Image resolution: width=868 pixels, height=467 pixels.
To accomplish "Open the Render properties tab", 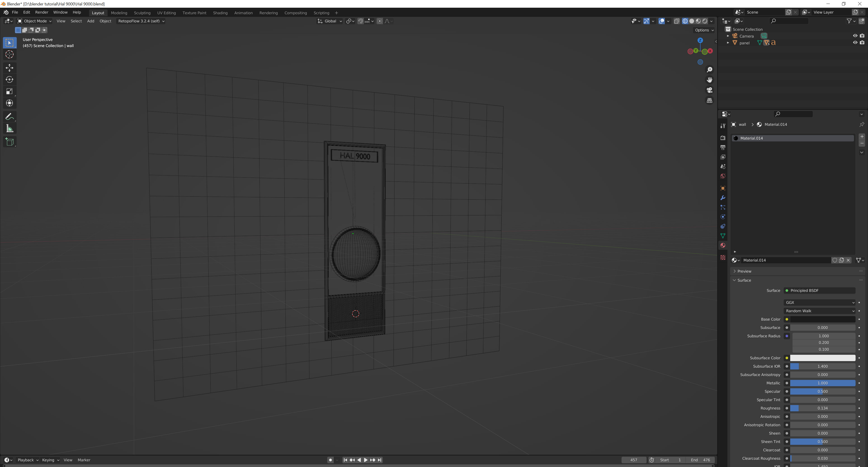I will [x=723, y=138].
